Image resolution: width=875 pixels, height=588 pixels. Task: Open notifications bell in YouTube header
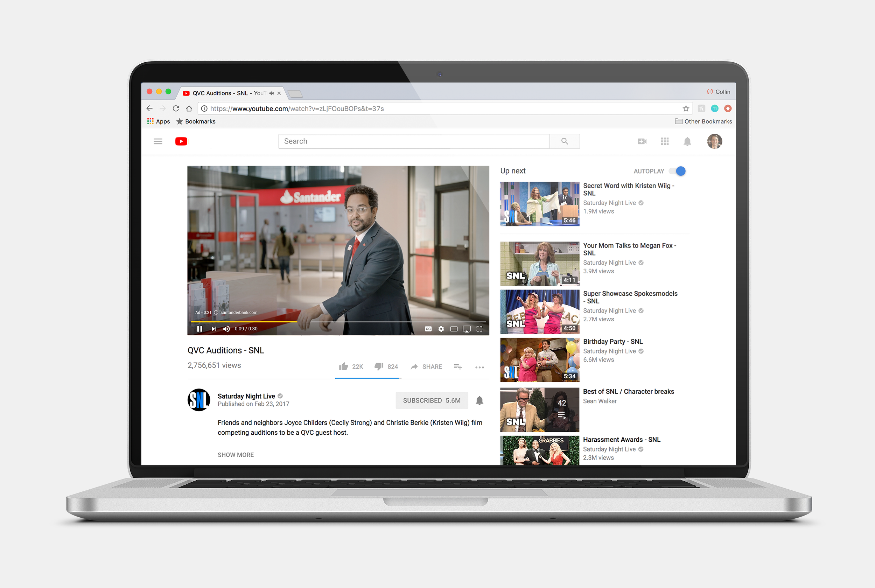coord(687,141)
